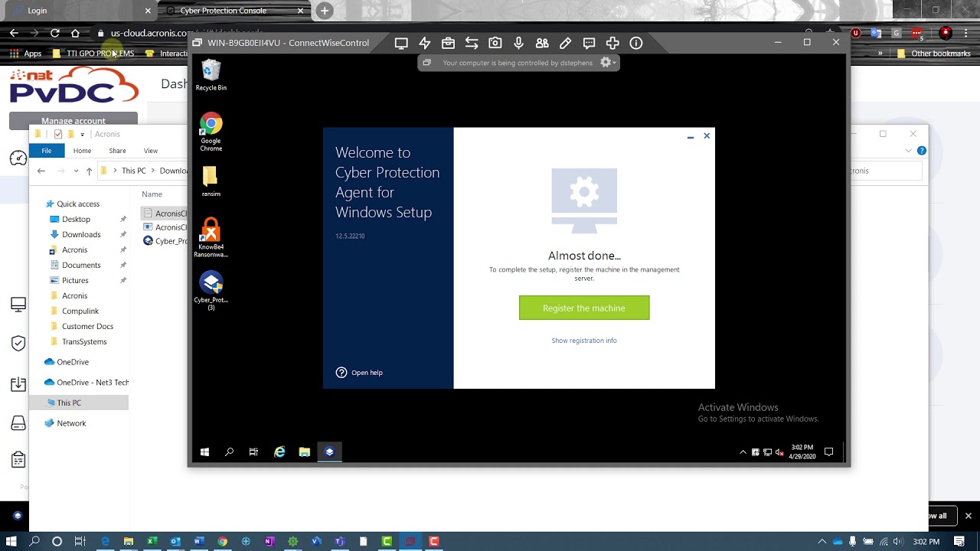Click the Manage account button
980x551 pixels.
pos(73,120)
